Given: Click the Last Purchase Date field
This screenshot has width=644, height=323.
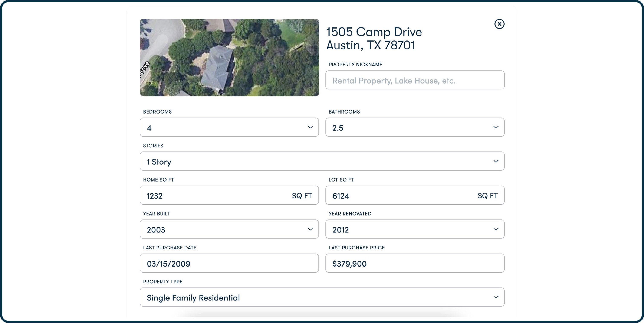Looking at the screenshot, I should [229, 263].
